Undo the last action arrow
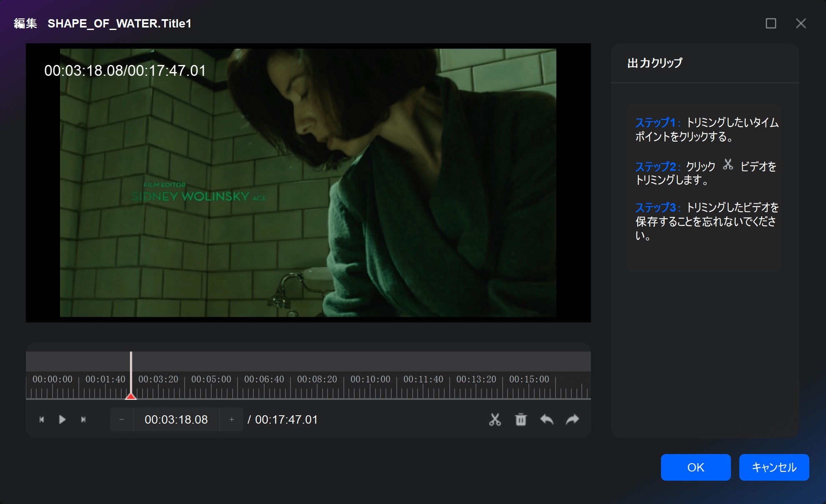This screenshot has height=504, width=826. coord(547,419)
